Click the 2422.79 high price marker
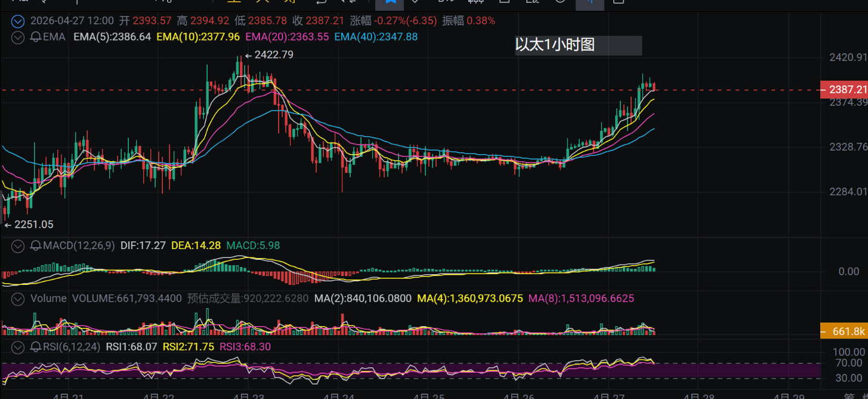The image size is (868, 399). coord(272,55)
